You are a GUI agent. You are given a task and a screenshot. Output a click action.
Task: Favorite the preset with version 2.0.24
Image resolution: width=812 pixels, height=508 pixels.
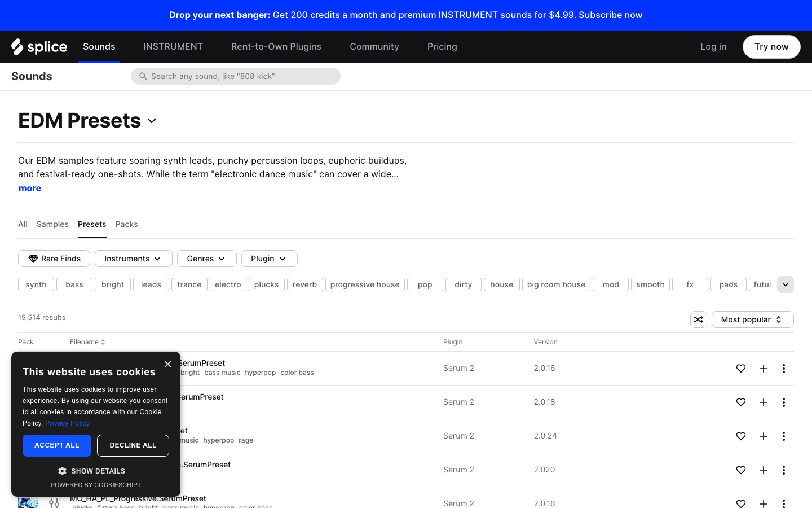coord(741,436)
